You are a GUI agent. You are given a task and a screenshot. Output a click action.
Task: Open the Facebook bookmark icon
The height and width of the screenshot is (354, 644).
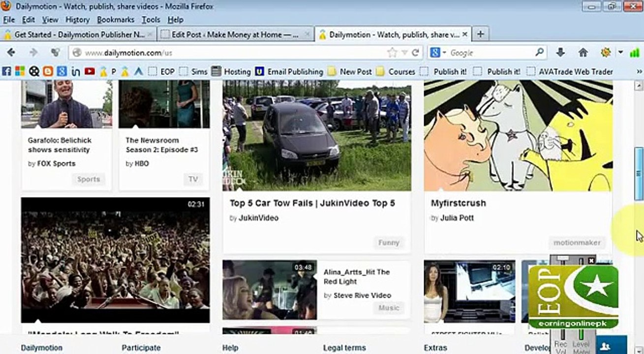pos(7,71)
